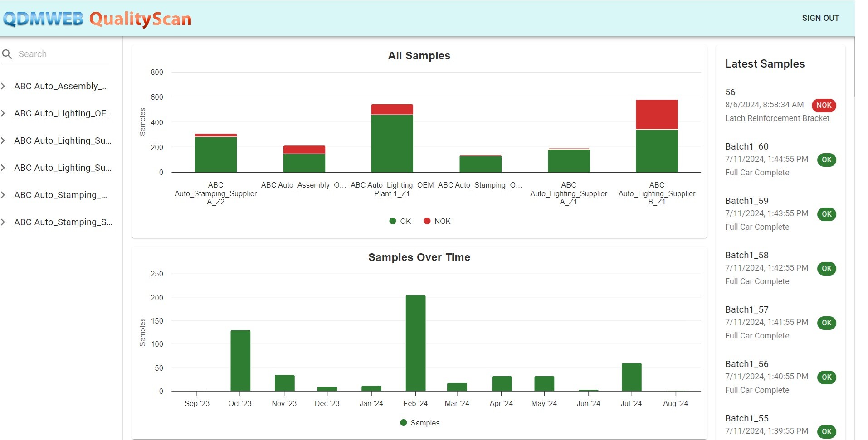The height and width of the screenshot is (440, 868).
Task: Expand the last ABC Auto_Stamping_S node
Action: pos(4,222)
